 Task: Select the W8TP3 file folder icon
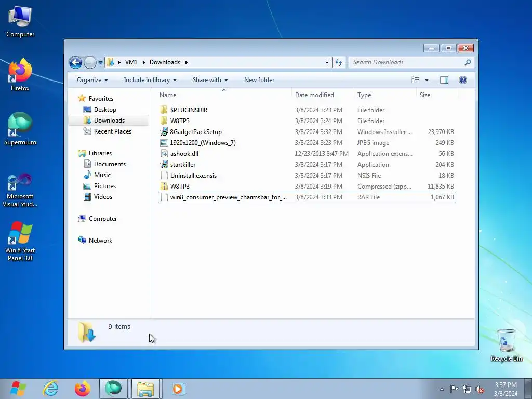point(164,121)
